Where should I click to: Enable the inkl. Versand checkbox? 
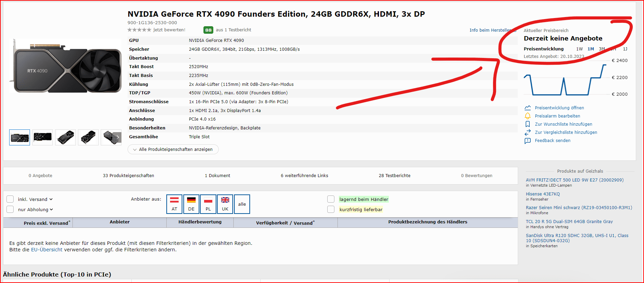(x=10, y=199)
